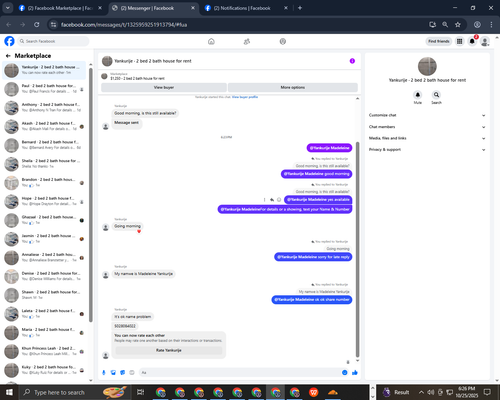
Task: Open more options beside 'yes available' message
Action: coord(265,200)
